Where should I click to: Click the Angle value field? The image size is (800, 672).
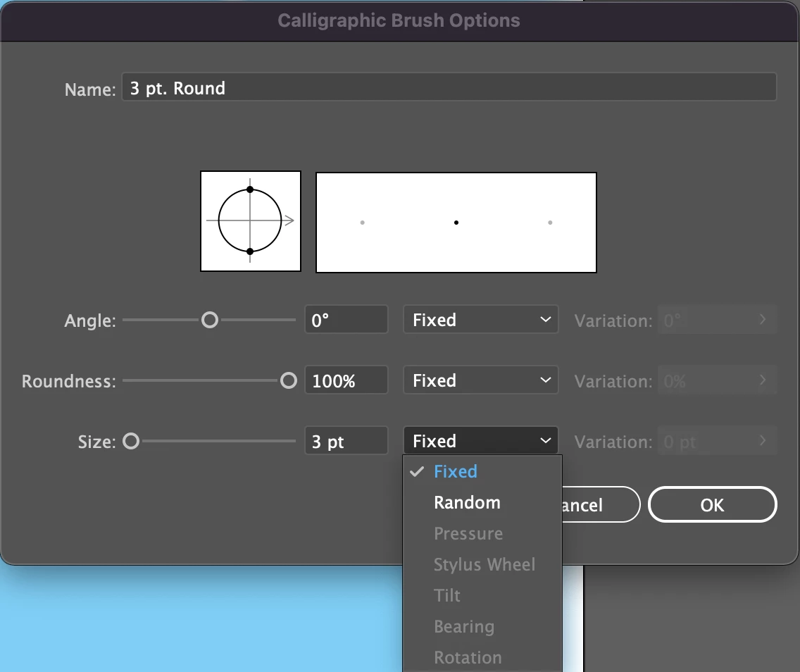[346, 321]
